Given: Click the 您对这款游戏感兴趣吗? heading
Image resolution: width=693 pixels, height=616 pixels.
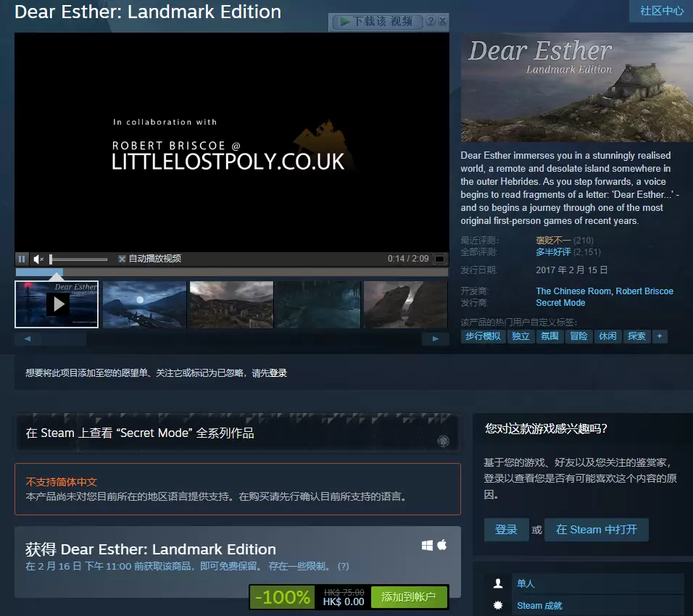Looking at the screenshot, I should coord(547,428).
